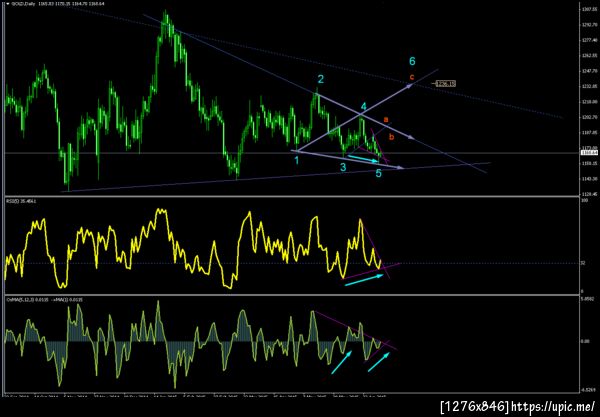Select the cyan wave label 4

tap(364, 106)
